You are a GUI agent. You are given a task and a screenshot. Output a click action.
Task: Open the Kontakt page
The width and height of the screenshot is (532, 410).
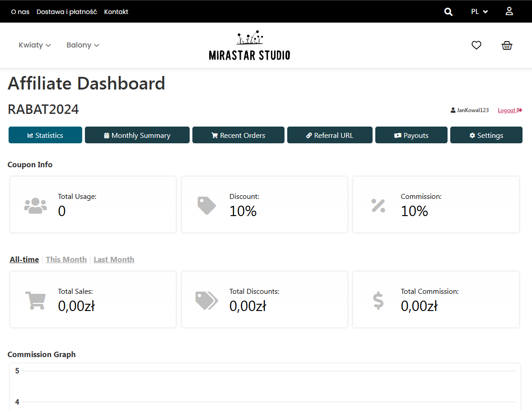click(x=116, y=12)
